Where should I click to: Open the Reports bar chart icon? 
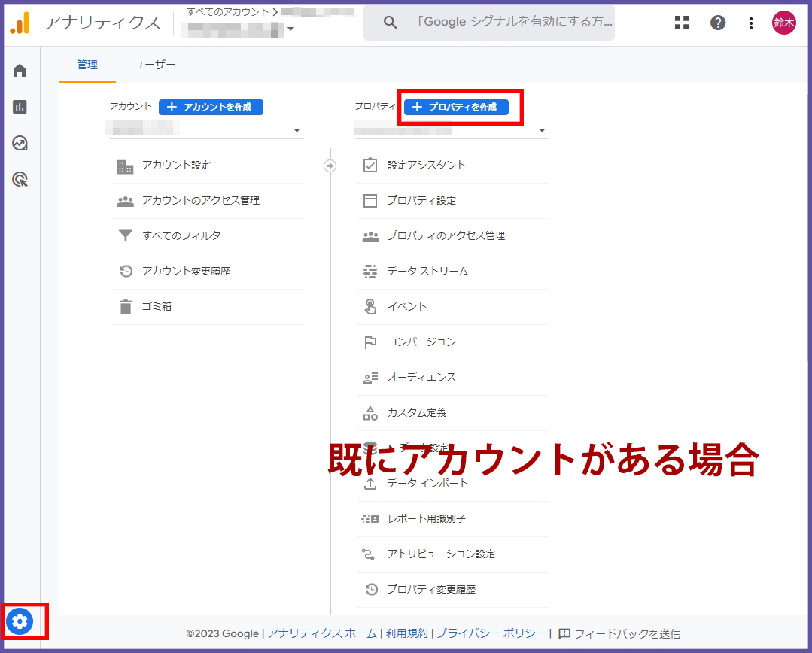[20, 107]
